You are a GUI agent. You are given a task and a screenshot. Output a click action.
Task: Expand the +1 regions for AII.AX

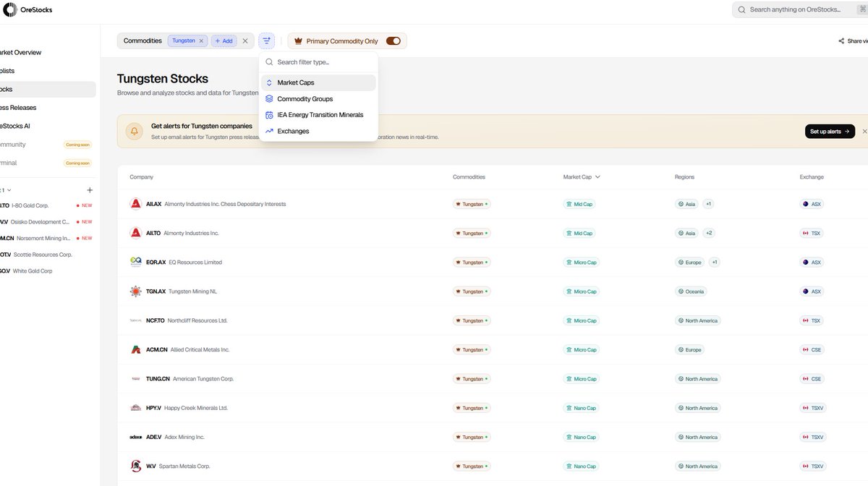708,204
